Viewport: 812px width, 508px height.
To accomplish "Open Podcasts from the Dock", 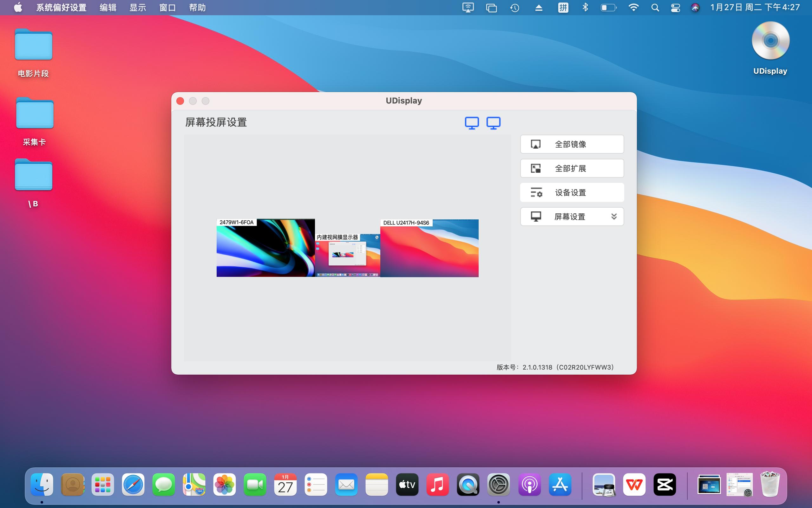I will click(529, 485).
